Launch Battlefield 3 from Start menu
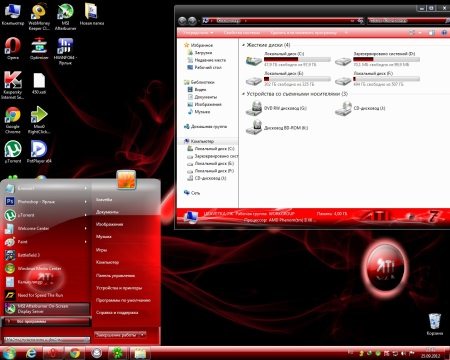This screenshot has width=450, height=360. click(45, 255)
